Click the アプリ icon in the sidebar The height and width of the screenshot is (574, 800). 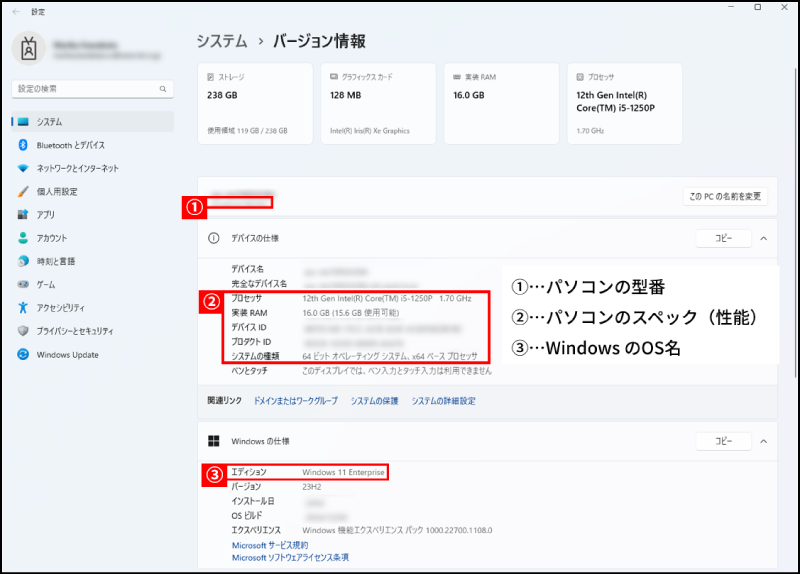click(x=23, y=214)
